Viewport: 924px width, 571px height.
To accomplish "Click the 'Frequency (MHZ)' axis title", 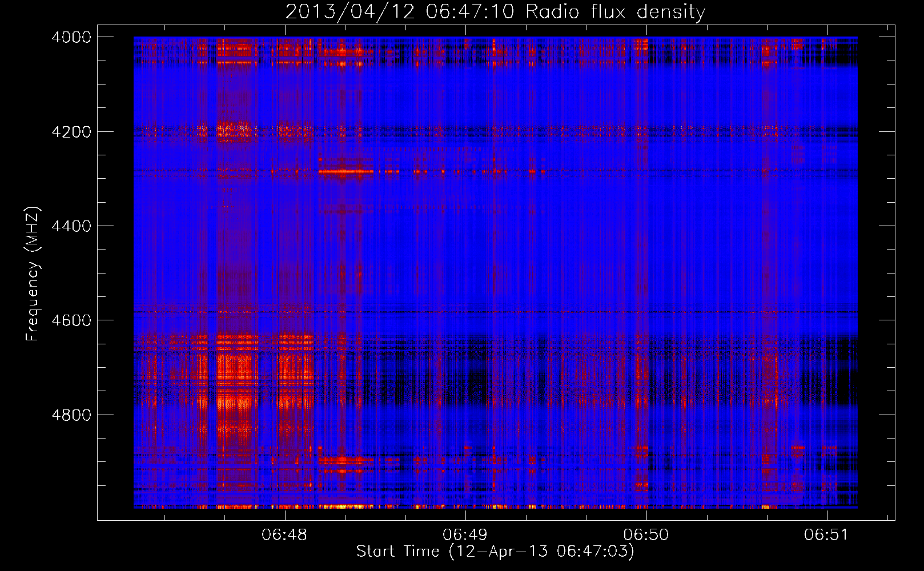I will 33,274.
